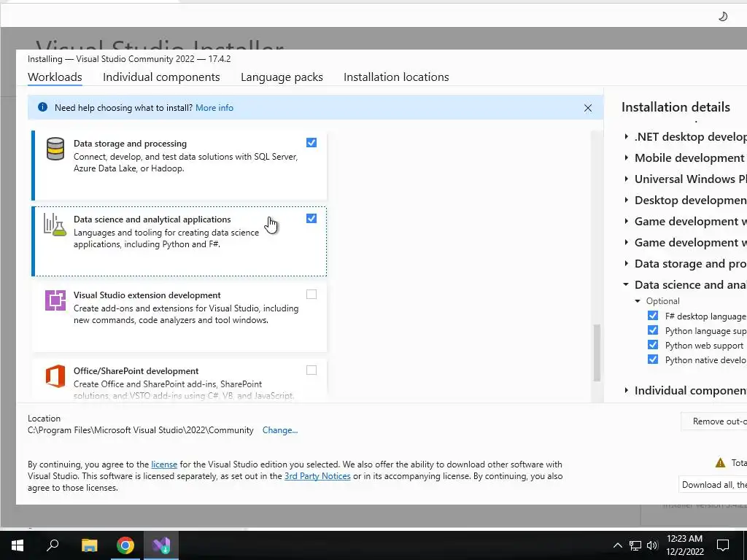Click the Installation details heading
This screenshot has height=560, width=747.
tap(676, 107)
